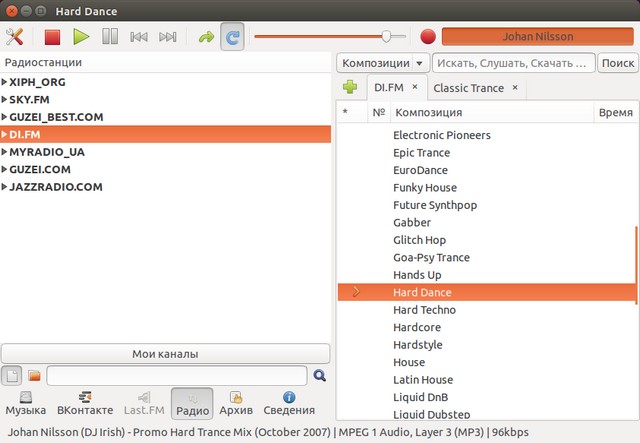Skip to the previous track
Image resolution: width=640 pixels, height=443 pixels.
point(139,37)
